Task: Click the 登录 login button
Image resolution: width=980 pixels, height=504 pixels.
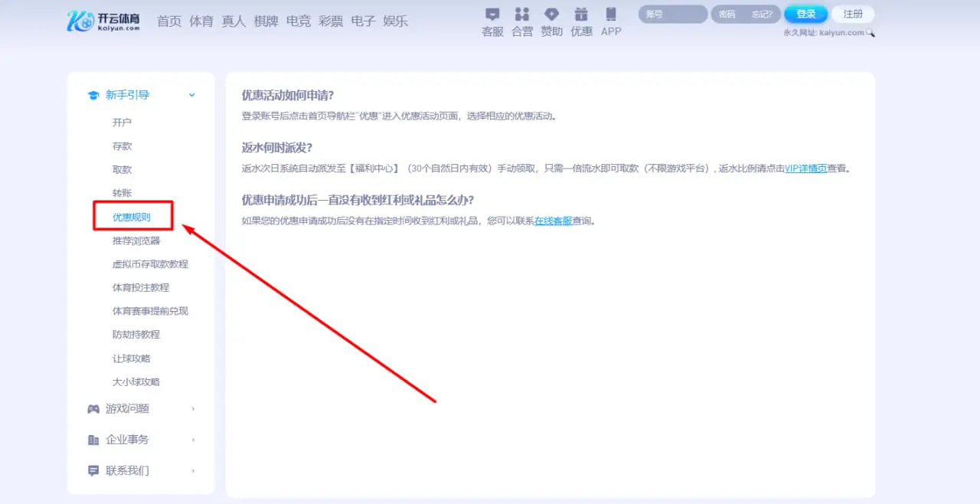Action: coord(805,13)
